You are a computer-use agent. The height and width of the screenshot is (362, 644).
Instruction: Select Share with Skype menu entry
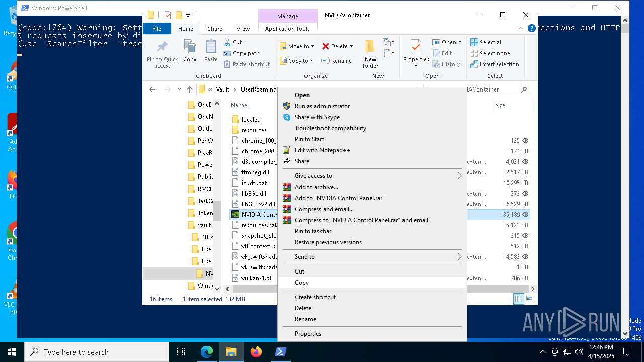coord(372,117)
